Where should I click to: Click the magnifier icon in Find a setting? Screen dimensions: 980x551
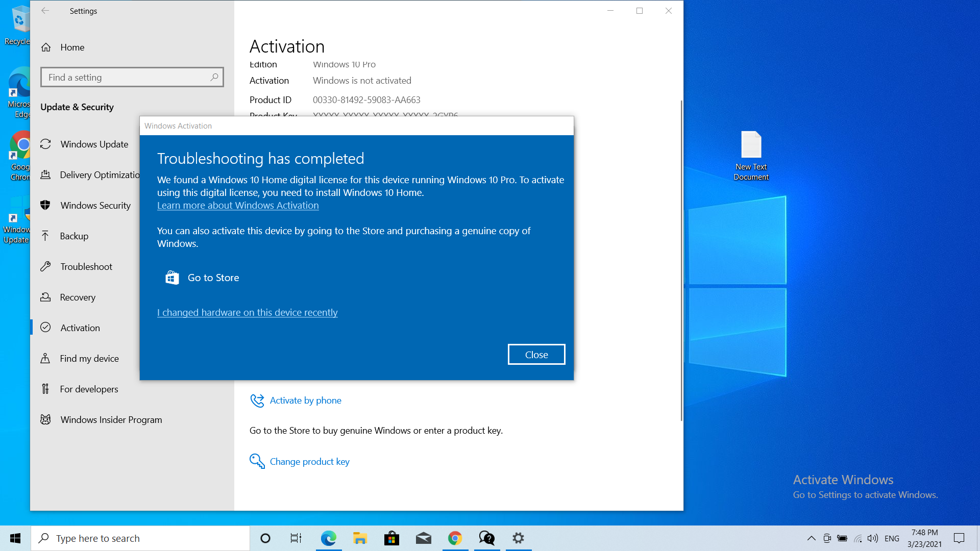tap(214, 77)
